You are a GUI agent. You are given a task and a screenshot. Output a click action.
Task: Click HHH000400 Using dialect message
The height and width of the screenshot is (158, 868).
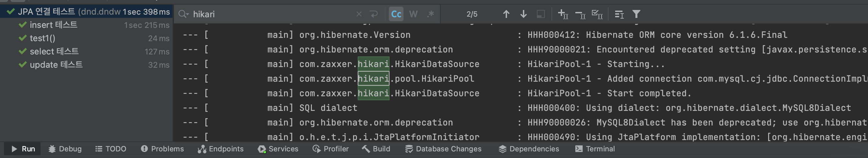coord(689,108)
